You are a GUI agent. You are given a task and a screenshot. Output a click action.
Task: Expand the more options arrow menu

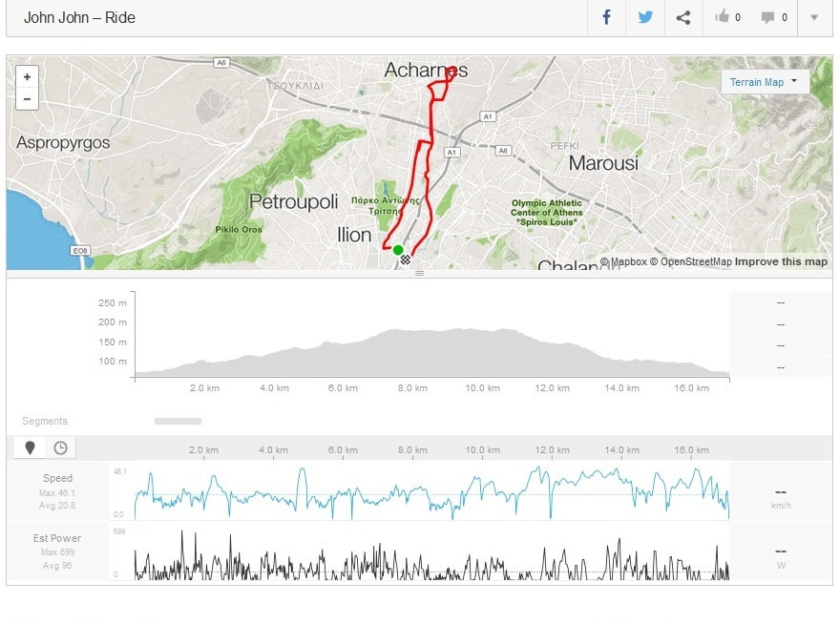click(x=814, y=17)
